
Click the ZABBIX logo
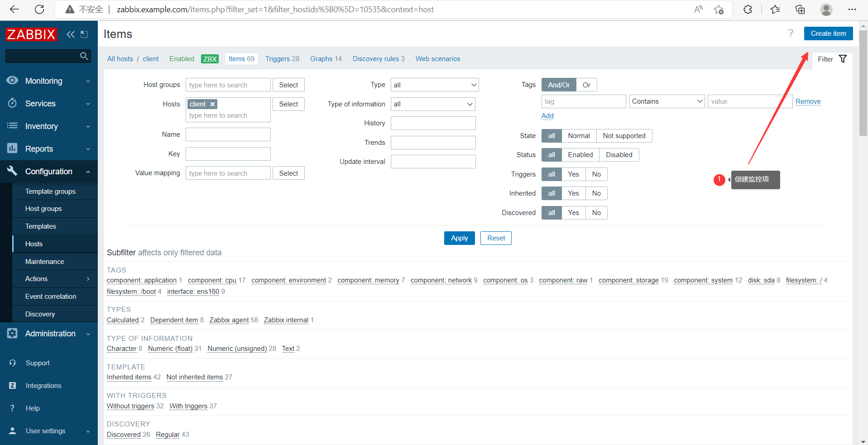click(x=31, y=34)
